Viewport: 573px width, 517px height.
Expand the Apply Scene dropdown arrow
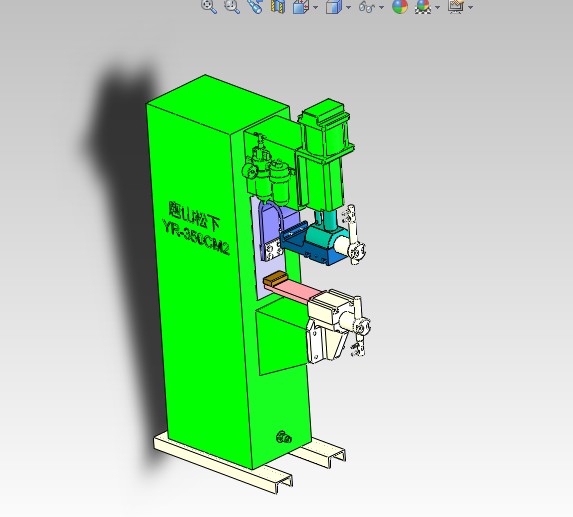click(x=437, y=7)
